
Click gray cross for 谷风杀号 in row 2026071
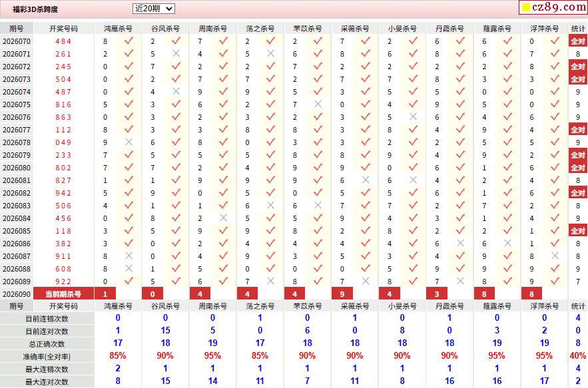click(176, 54)
